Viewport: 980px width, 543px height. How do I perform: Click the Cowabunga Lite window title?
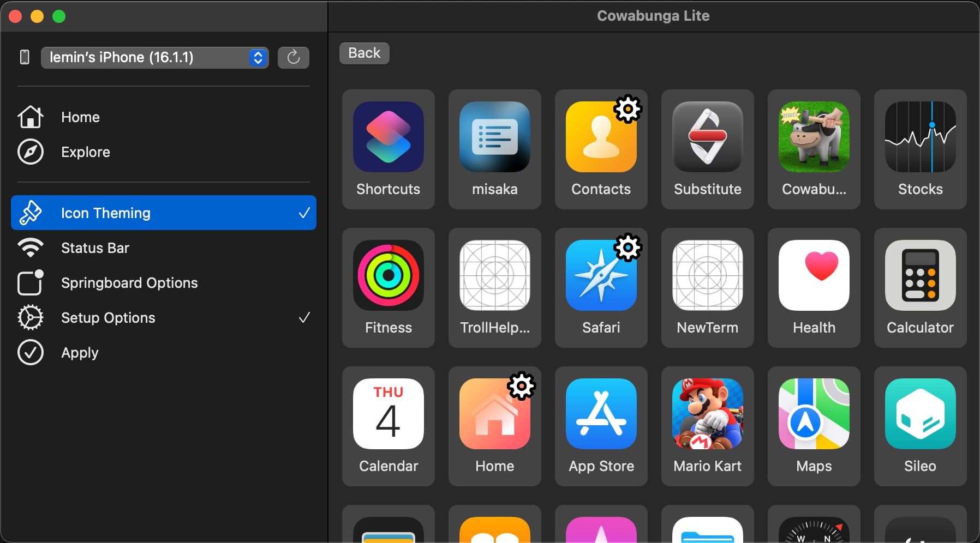pos(653,16)
